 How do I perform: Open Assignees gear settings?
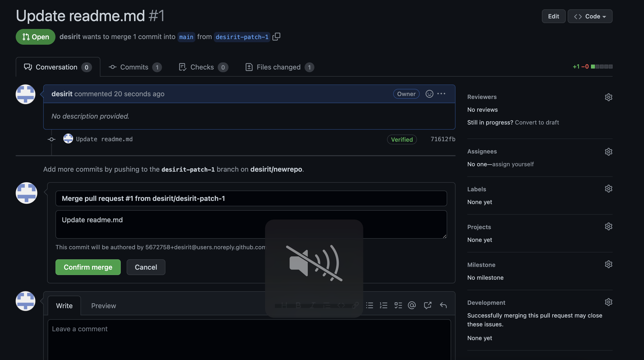608,152
